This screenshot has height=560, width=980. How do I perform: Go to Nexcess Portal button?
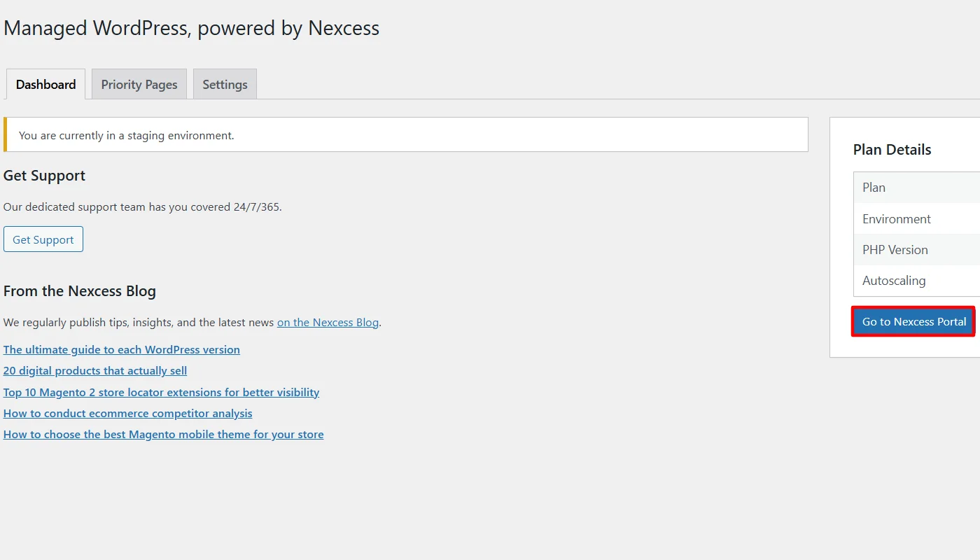pyautogui.click(x=913, y=321)
